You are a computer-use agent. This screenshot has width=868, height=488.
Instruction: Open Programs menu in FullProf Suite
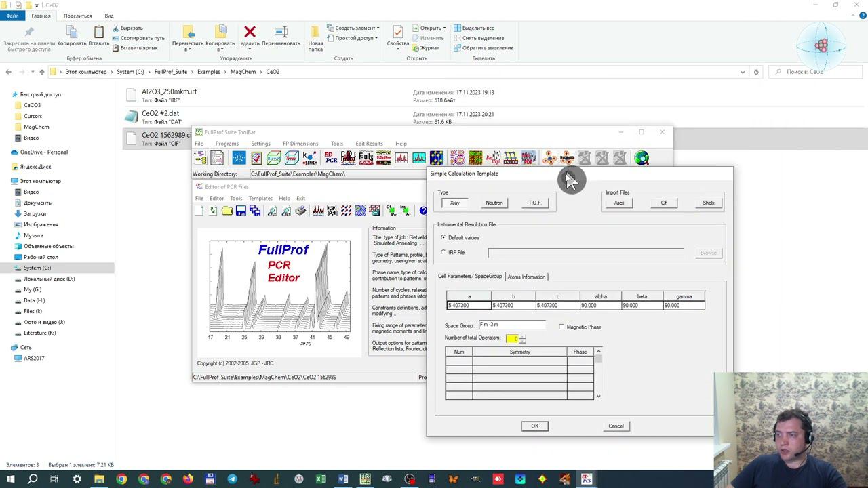tap(226, 144)
